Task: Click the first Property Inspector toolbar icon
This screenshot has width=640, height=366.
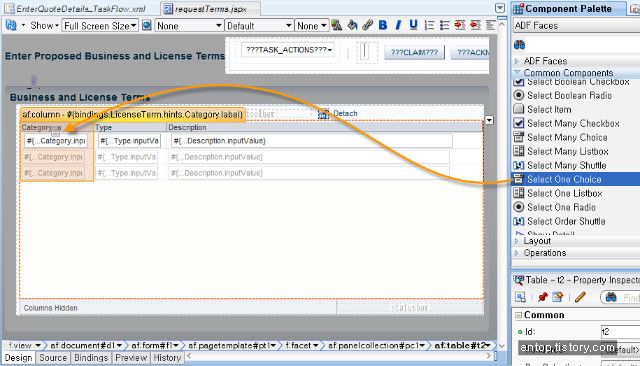Action: (x=520, y=297)
